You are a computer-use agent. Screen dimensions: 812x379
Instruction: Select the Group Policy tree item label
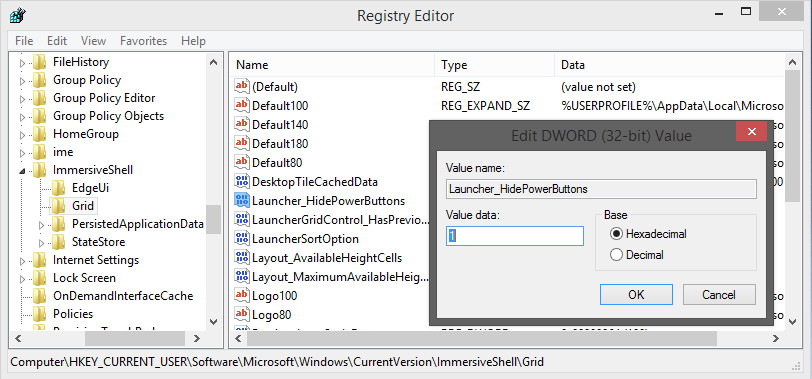(x=86, y=80)
